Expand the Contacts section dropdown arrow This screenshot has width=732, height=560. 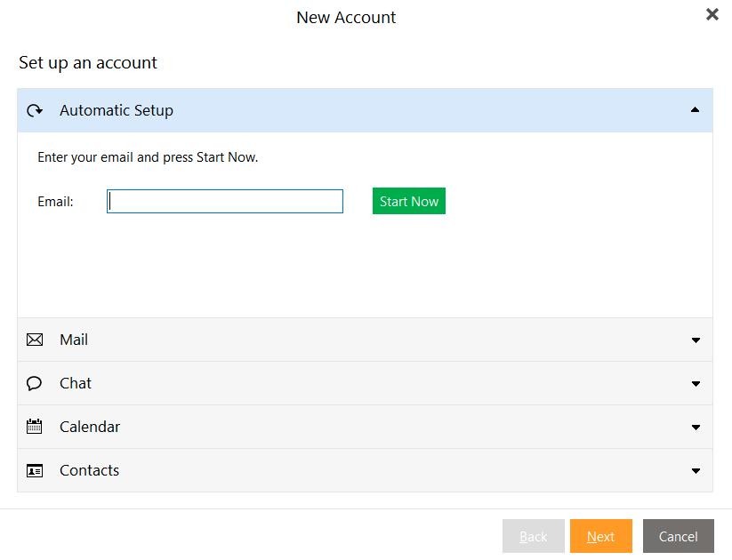click(696, 471)
